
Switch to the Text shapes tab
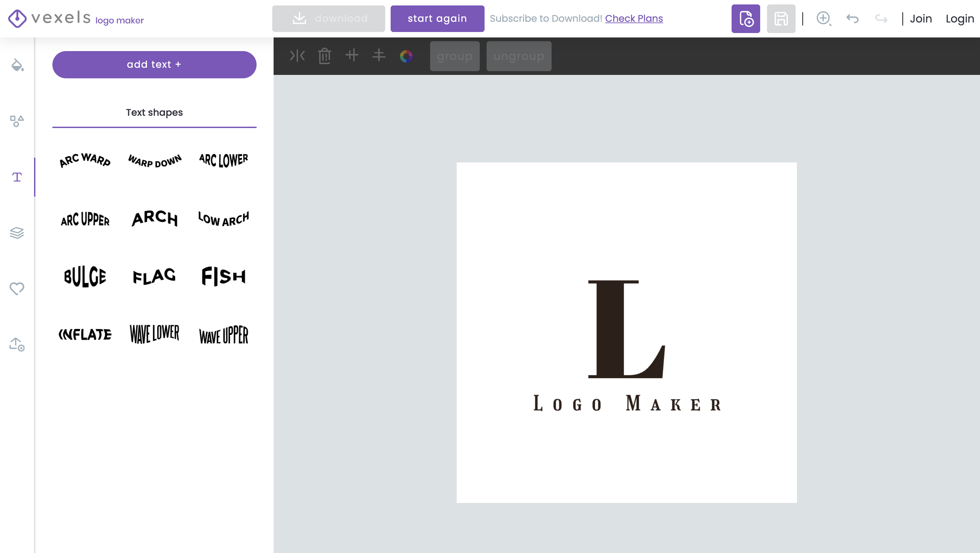tap(154, 113)
